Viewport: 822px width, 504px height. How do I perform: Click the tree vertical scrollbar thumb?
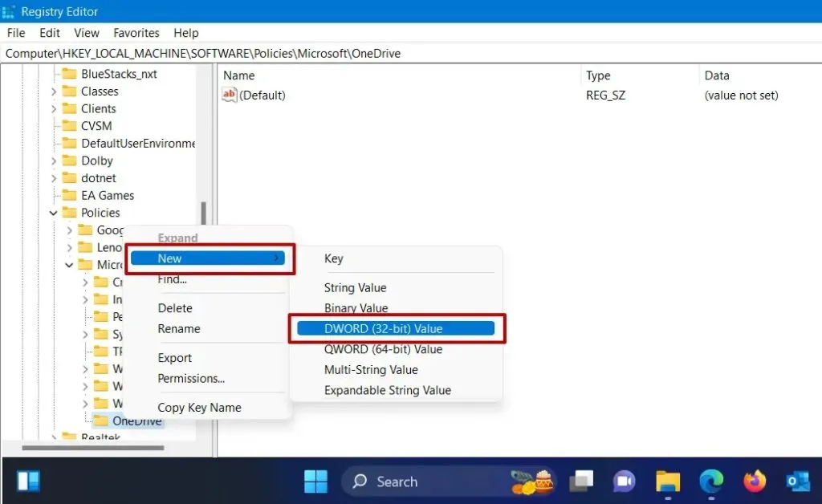point(203,213)
